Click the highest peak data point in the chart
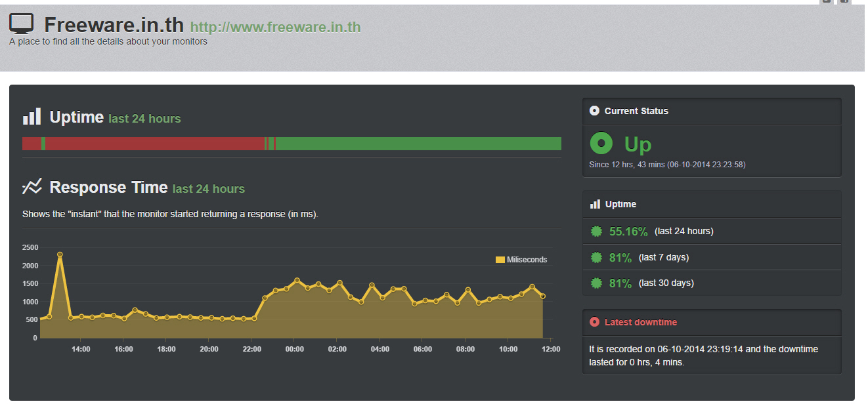Screen dimensions: 868x408 pyautogui.click(x=60, y=255)
